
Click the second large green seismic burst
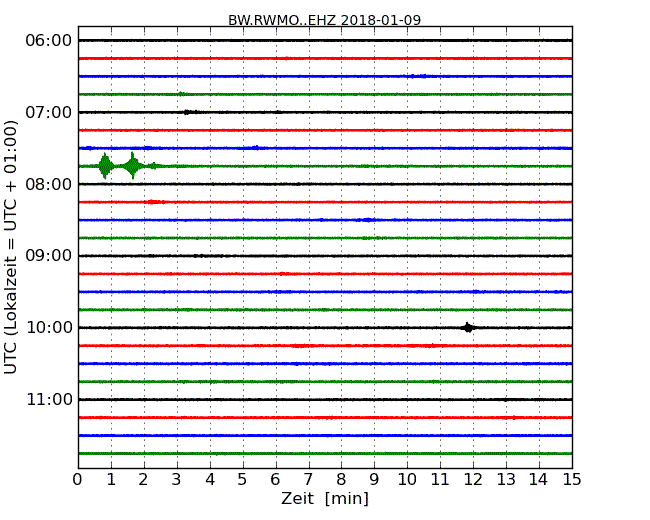tap(133, 166)
